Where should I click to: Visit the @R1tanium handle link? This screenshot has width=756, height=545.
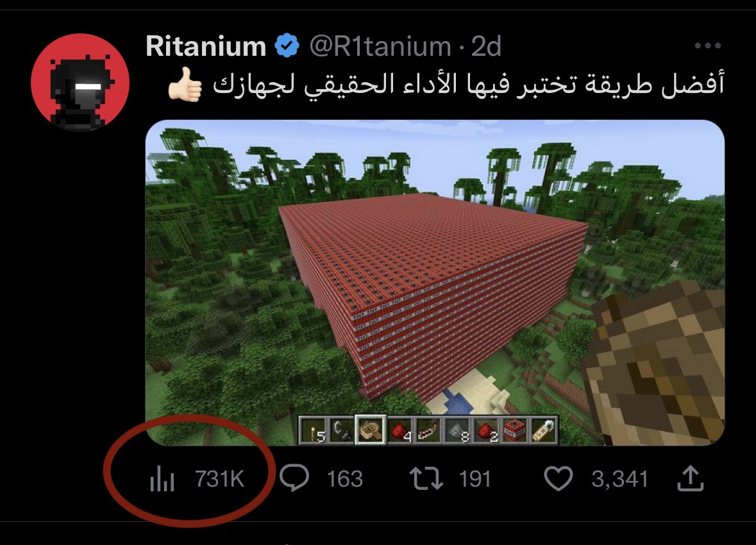tap(380, 46)
